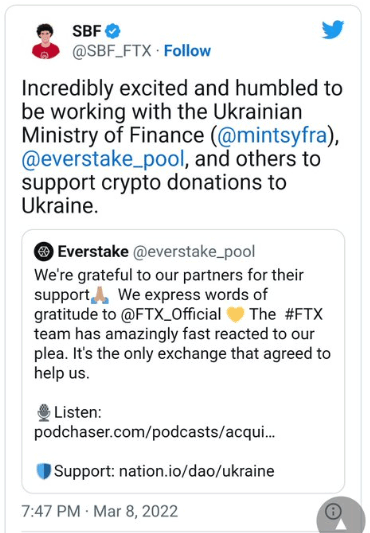The height and width of the screenshot is (533, 370).
Task: Click the microphone emoji next to Listen
Action: pos(44,412)
